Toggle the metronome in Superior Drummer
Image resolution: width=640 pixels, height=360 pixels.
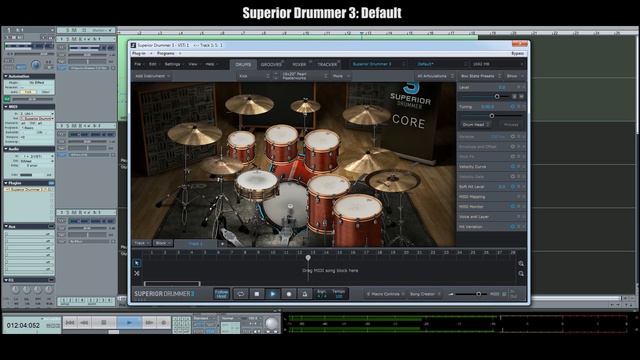[x=304, y=293]
